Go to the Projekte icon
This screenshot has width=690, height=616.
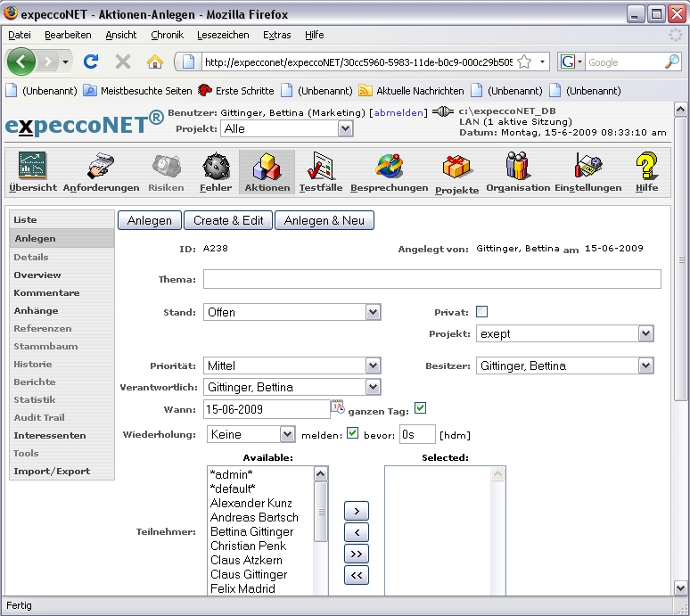457,167
